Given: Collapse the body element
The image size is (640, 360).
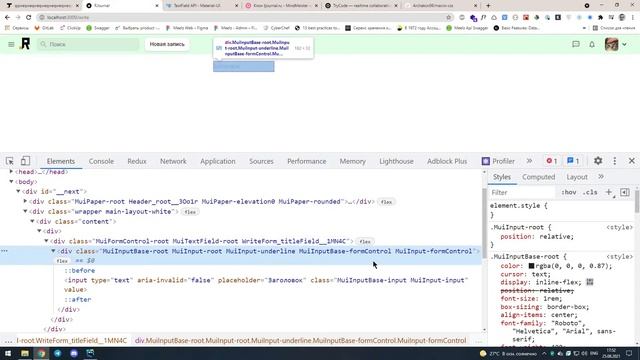Looking at the screenshot, I should [x=11, y=182].
